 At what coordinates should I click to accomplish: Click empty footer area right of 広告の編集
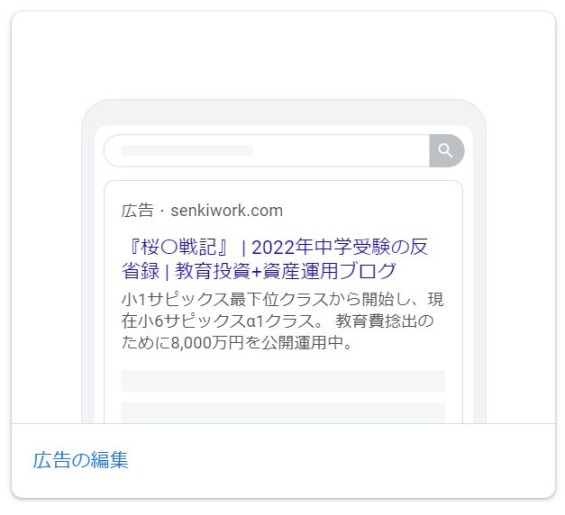tap(342, 460)
